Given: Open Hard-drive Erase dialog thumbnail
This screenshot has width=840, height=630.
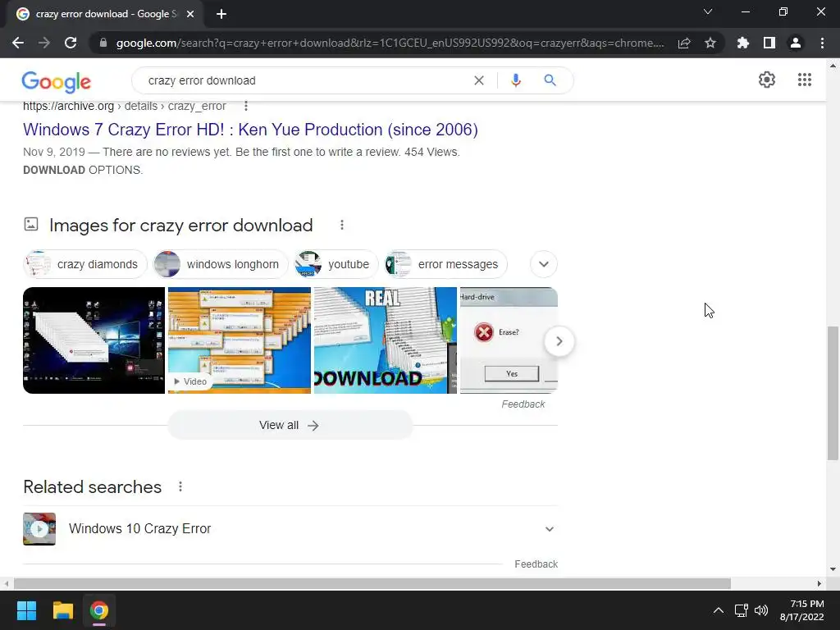Looking at the screenshot, I should click(509, 340).
